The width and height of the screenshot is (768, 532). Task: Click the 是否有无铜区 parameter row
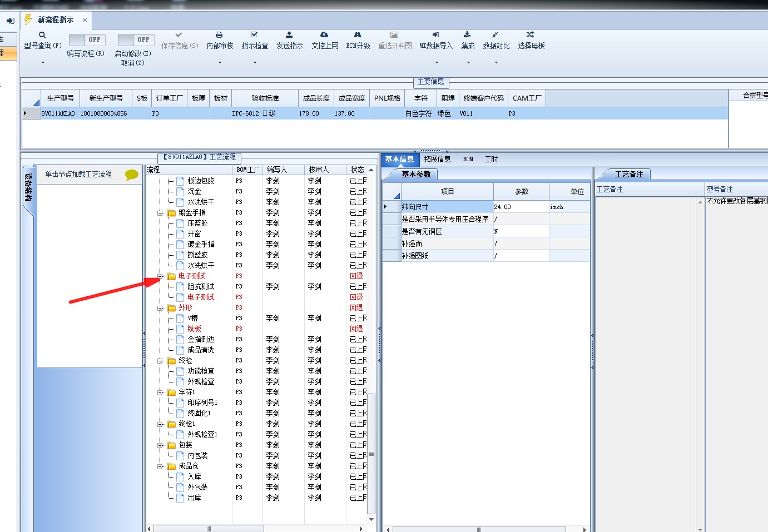(x=487, y=231)
